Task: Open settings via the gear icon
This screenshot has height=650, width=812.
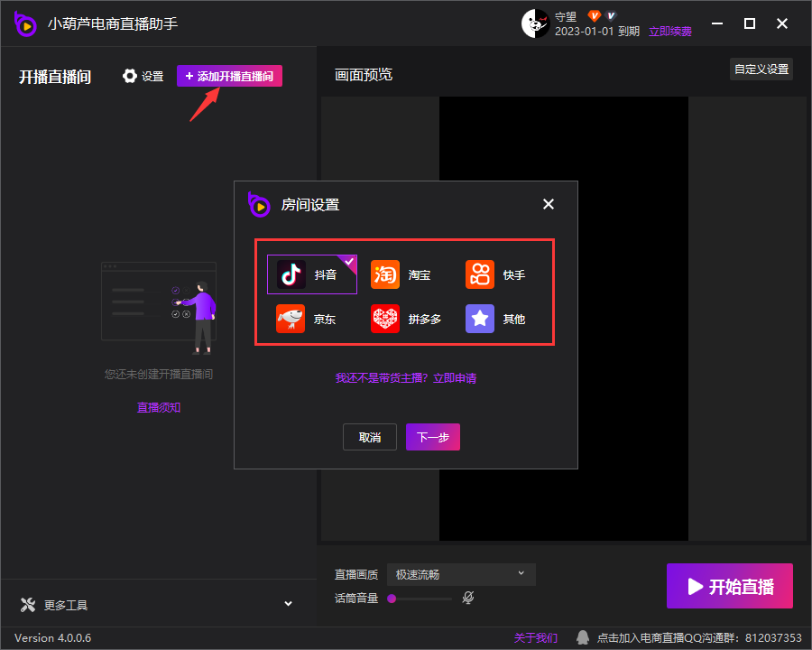Action: click(x=130, y=77)
